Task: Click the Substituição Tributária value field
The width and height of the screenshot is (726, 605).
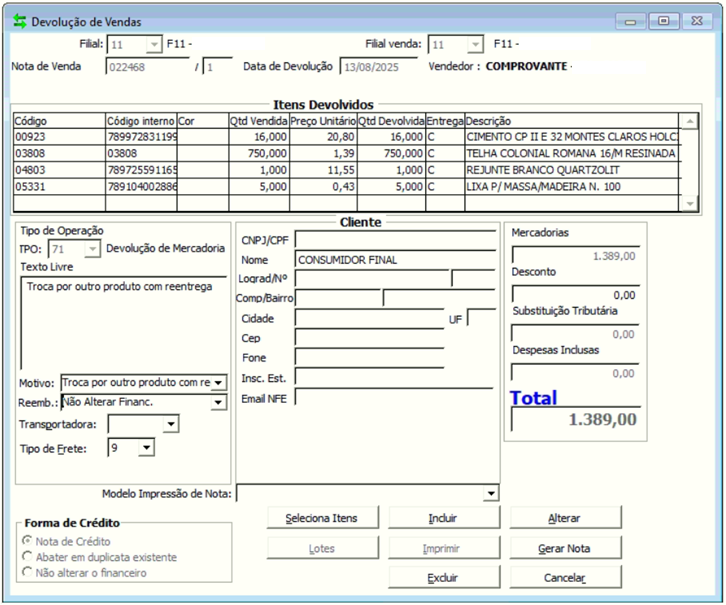Action: [x=575, y=334]
